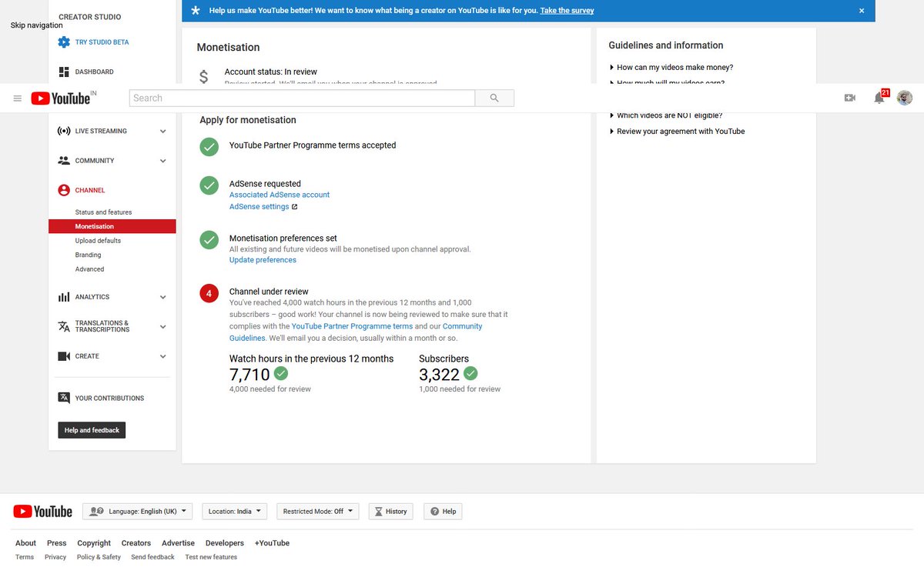Expand 'Review your agreement with YouTube'

[x=677, y=132]
